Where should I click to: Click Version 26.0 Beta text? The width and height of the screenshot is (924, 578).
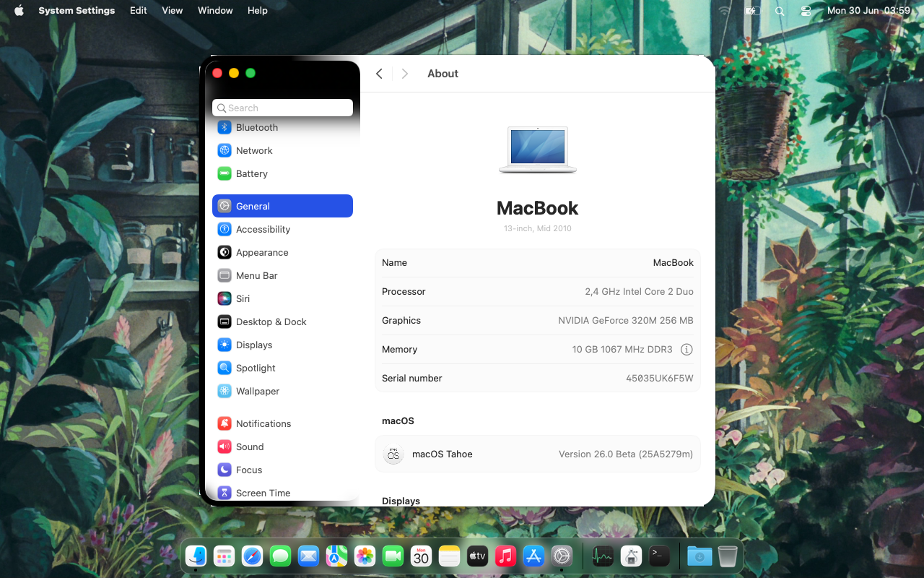point(626,454)
